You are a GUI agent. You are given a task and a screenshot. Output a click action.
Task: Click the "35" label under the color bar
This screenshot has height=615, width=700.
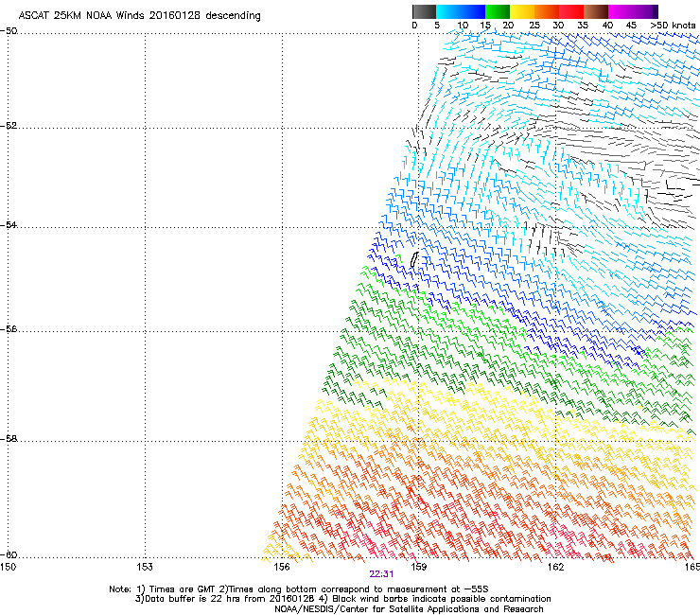coord(583,25)
